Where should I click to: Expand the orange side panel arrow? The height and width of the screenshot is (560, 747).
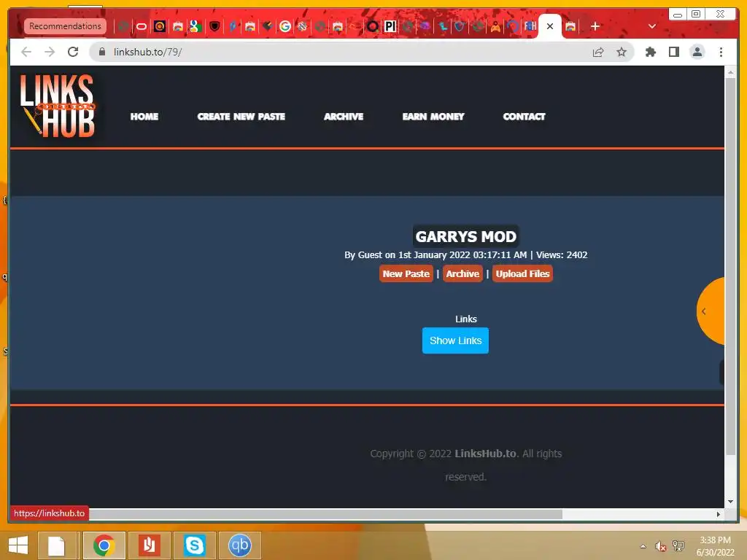coord(704,311)
